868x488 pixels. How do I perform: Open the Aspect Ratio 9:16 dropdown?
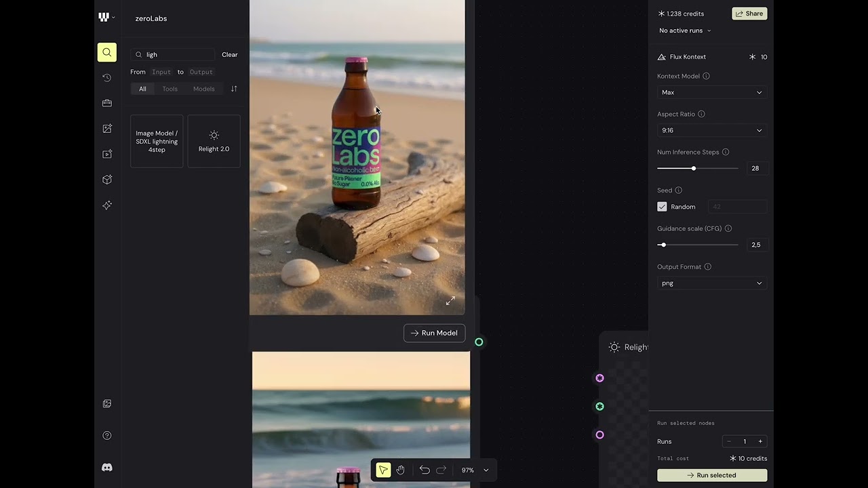click(712, 130)
